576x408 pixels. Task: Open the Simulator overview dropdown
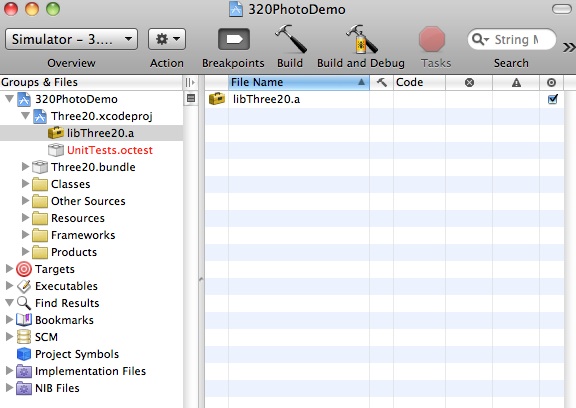(72, 39)
